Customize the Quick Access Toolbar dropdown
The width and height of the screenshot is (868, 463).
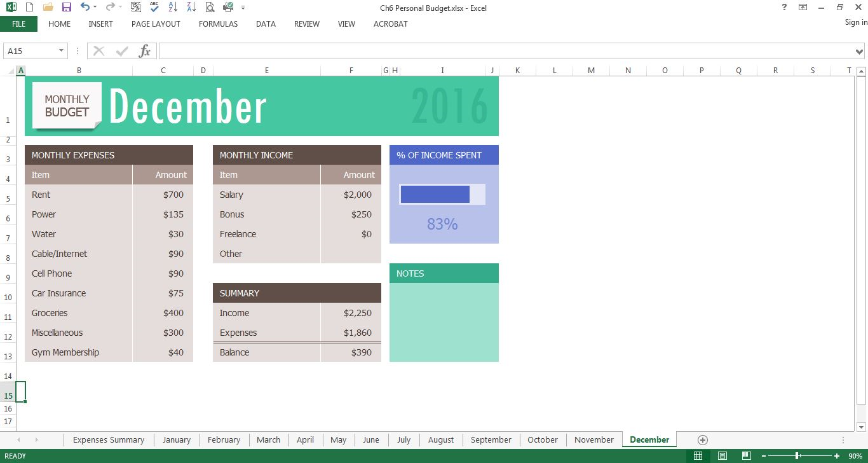(243, 8)
